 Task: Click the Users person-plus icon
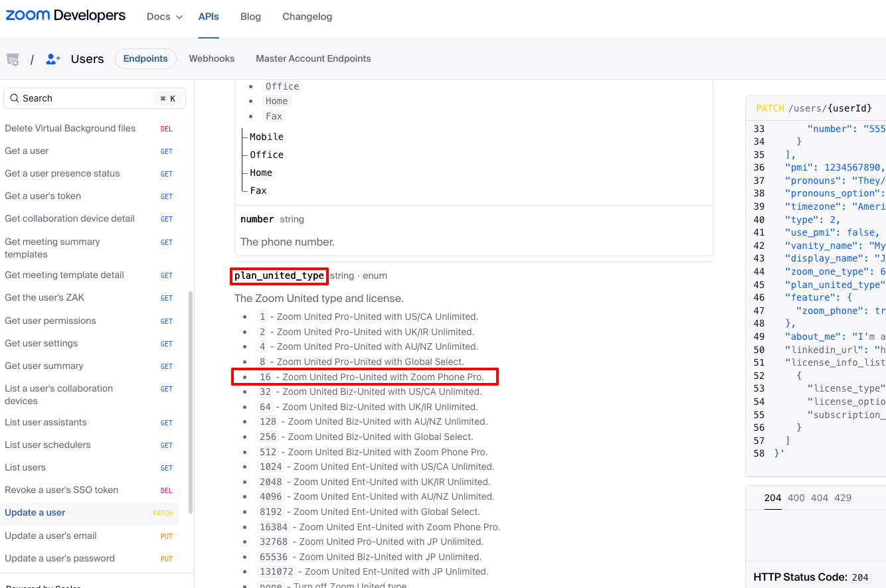click(53, 59)
